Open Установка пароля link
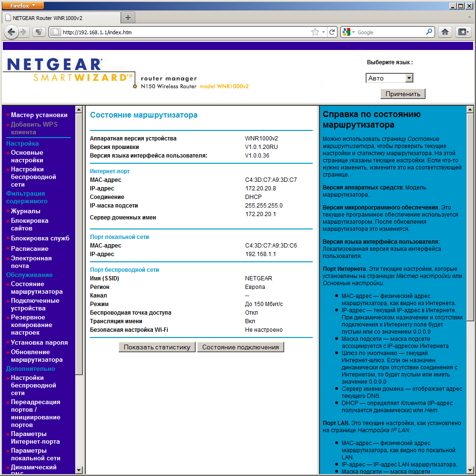Image resolution: width=476 pixels, height=476 pixels. click(x=39, y=342)
